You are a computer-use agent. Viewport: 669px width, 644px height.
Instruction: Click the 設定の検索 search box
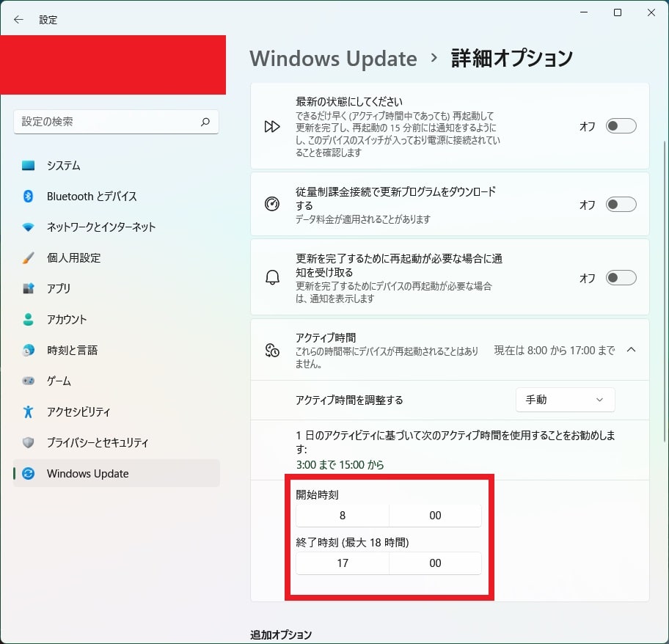click(116, 122)
